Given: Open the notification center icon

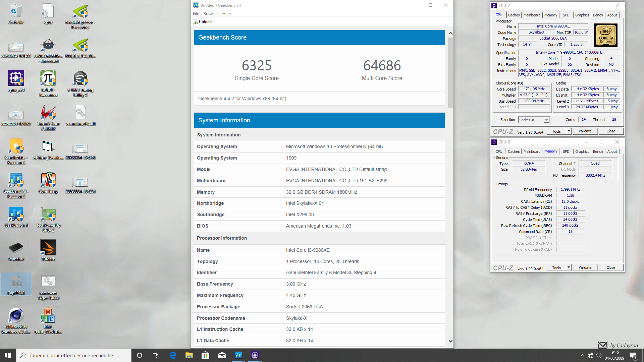Looking at the screenshot, I should click(633, 355).
